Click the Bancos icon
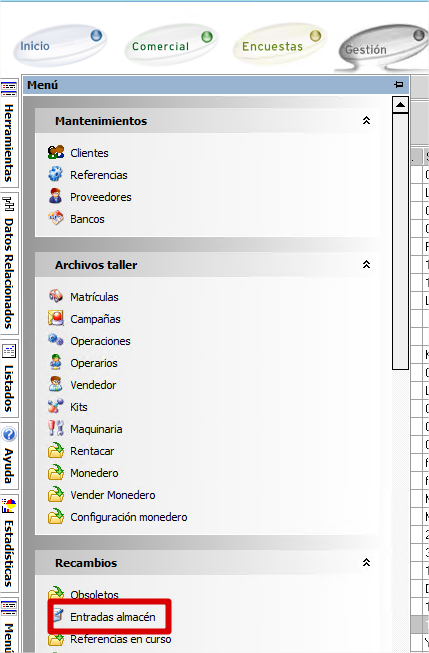The image size is (429, 653). tap(56, 218)
